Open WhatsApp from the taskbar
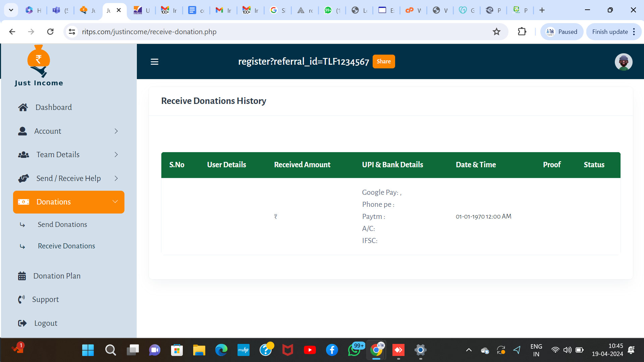The width and height of the screenshot is (644, 362). click(x=354, y=350)
